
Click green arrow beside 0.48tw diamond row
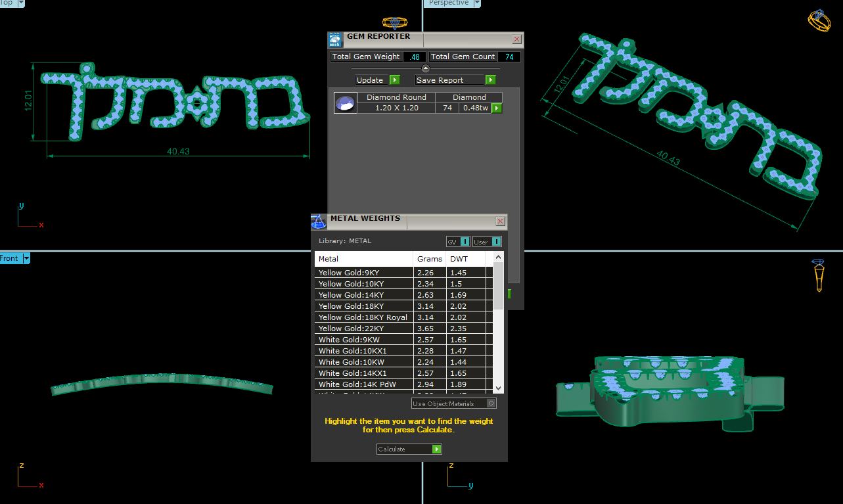[497, 108]
